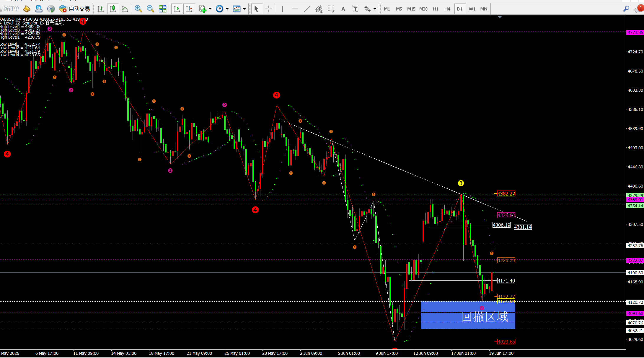Select the arrows objects tool
The width and height of the screenshot is (644, 358).
click(367, 9)
